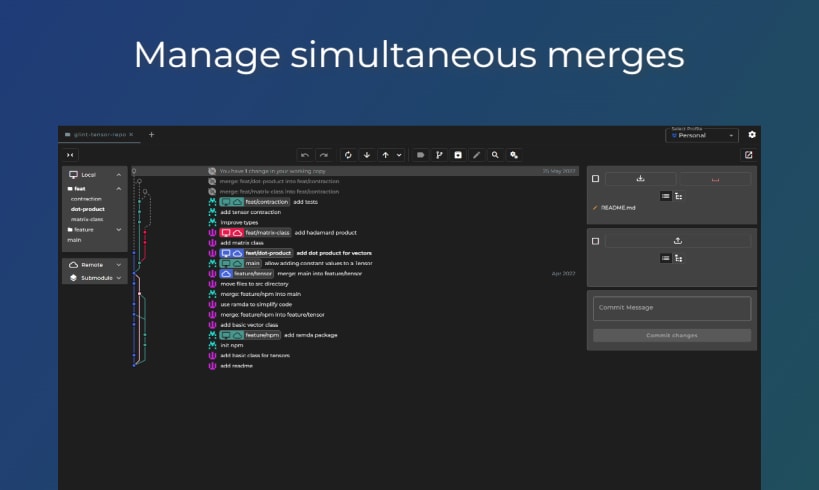Click the create branch icon
Screen dimensions: 819x490
439,155
